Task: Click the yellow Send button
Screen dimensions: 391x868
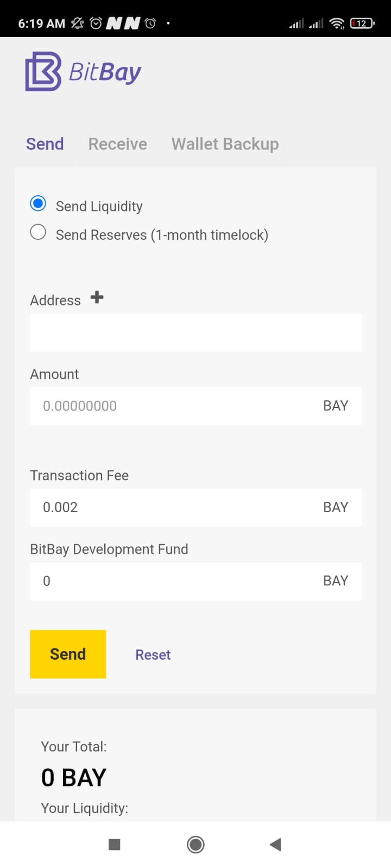Action: point(68,654)
